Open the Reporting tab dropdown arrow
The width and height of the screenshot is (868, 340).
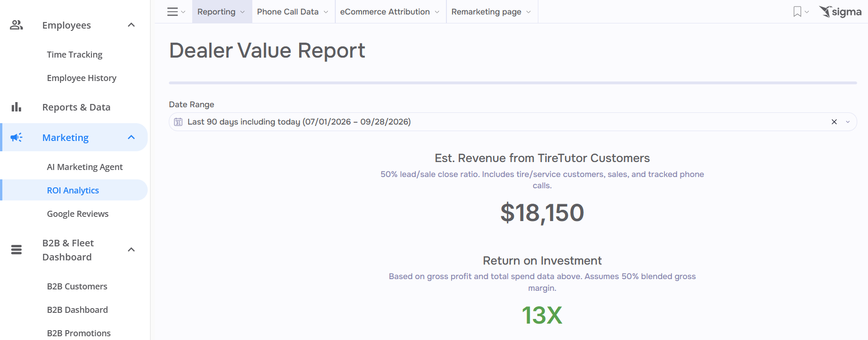(242, 12)
